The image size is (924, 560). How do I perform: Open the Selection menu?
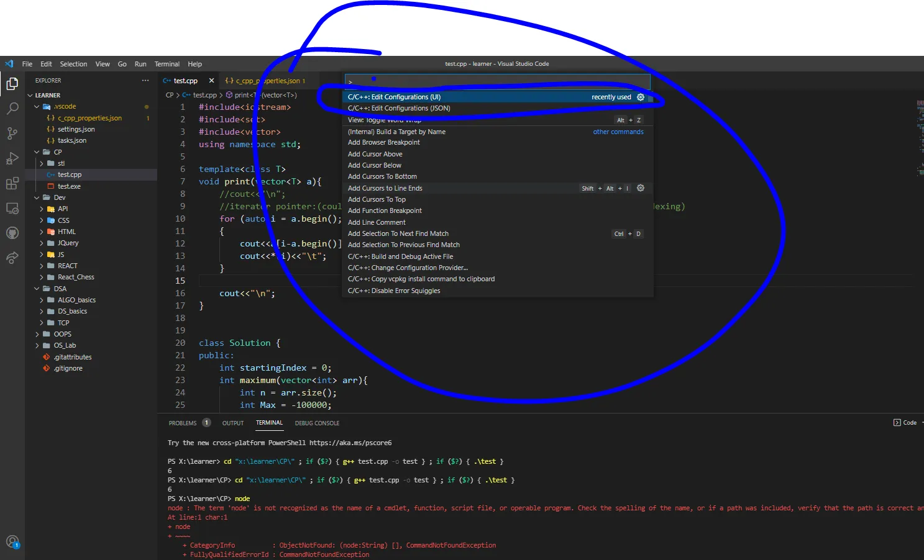73,64
